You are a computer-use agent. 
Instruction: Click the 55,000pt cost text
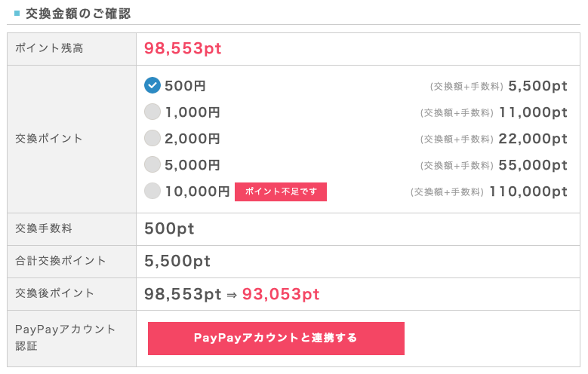[533, 165]
